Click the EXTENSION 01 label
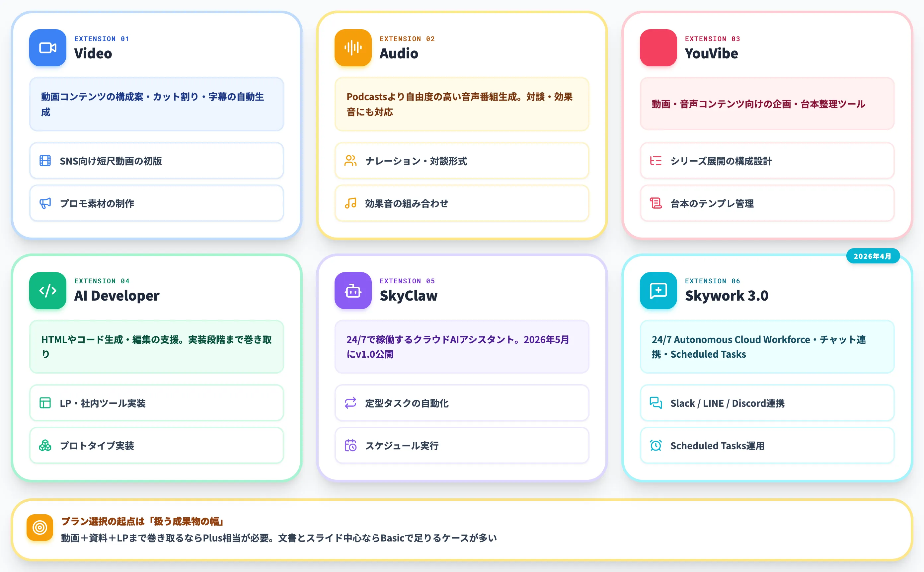Image resolution: width=924 pixels, height=572 pixels. point(102,38)
